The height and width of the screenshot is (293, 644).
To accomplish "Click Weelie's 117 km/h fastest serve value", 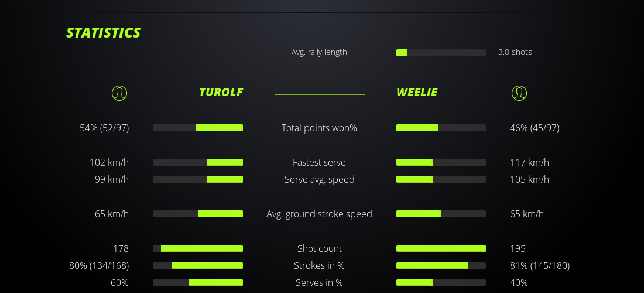I will coord(529,162).
